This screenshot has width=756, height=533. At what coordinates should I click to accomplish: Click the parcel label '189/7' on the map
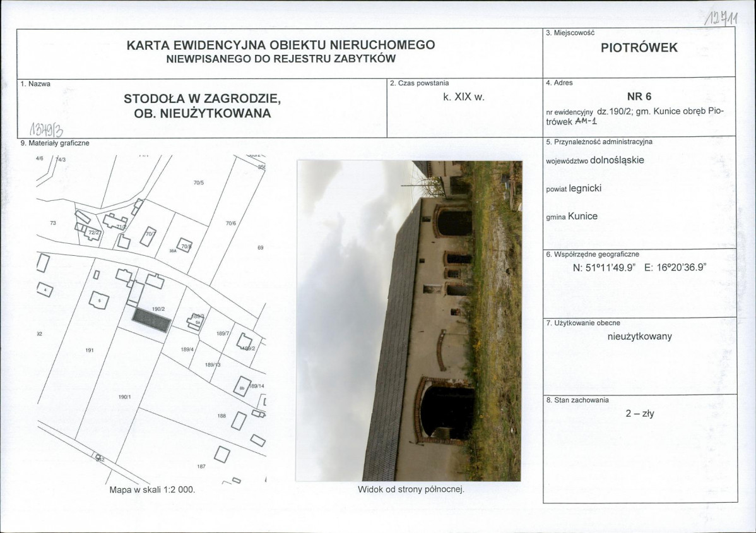coord(223,333)
